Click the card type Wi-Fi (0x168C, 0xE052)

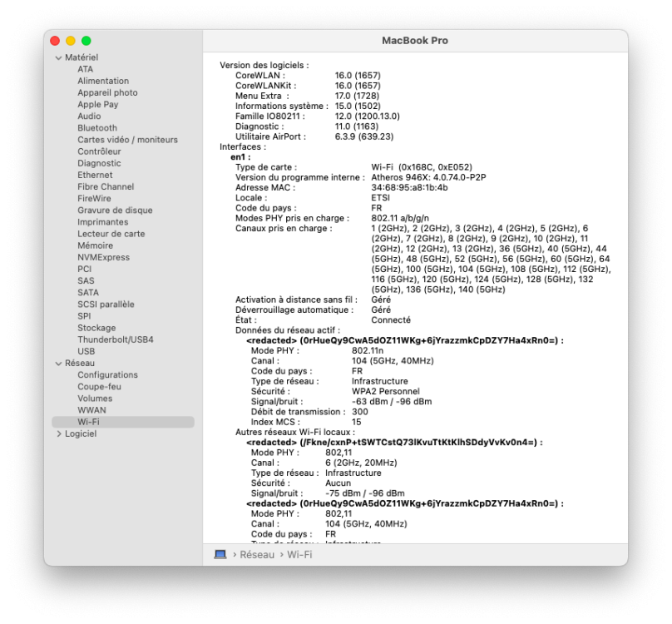(x=422, y=167)
